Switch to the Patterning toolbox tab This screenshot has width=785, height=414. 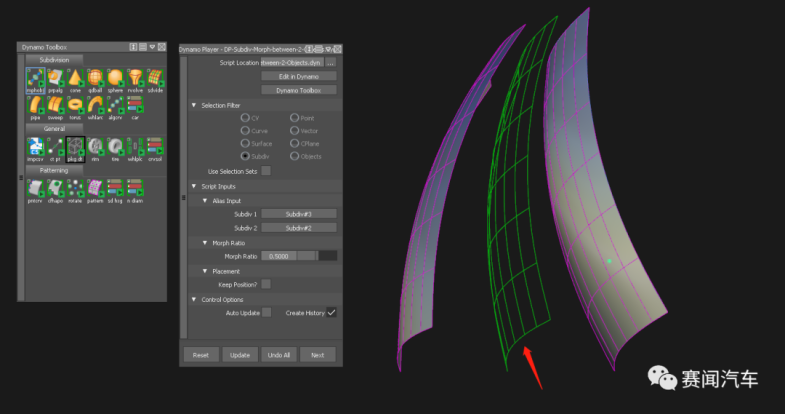click(x=54, y=170)
